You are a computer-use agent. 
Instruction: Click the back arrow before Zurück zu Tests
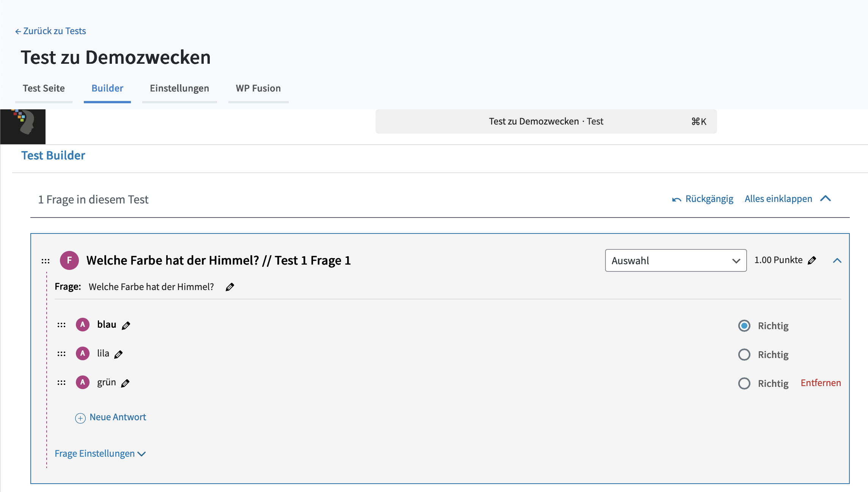pos(18,32)
